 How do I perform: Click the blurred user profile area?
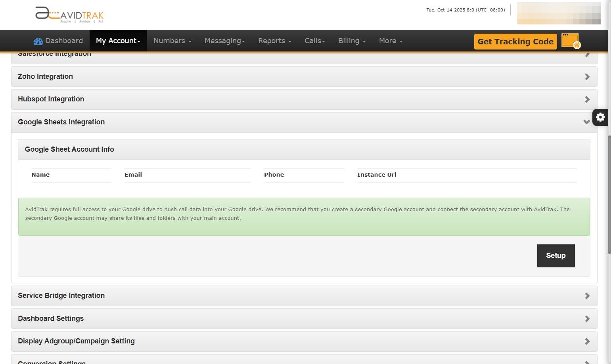pos(559,13)
